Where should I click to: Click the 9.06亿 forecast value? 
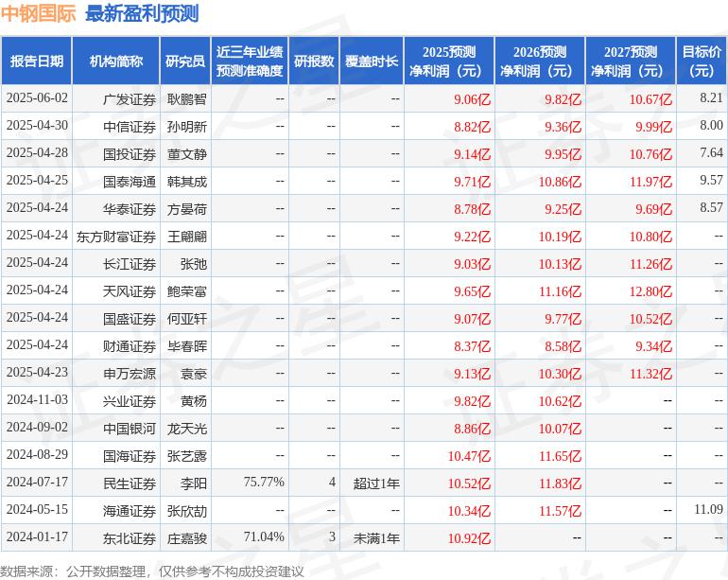(x=472, y=99)
